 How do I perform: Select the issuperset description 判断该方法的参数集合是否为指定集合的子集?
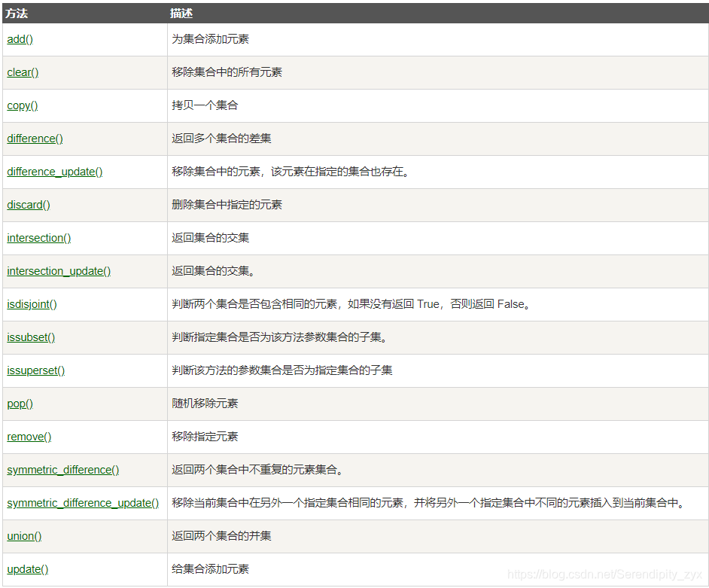[x=282, y=370]
